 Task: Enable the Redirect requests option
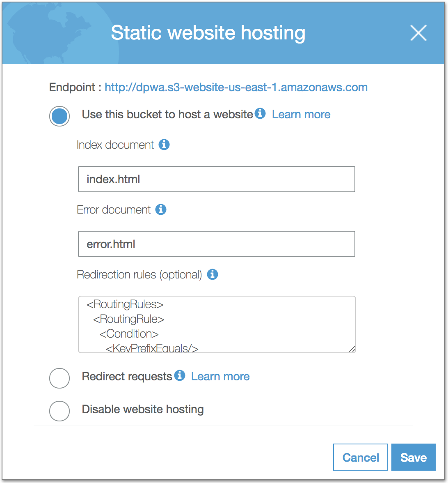(59, 378)
